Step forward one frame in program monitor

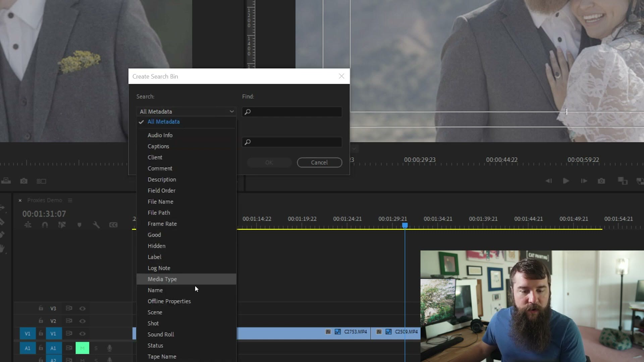point(584,181)
